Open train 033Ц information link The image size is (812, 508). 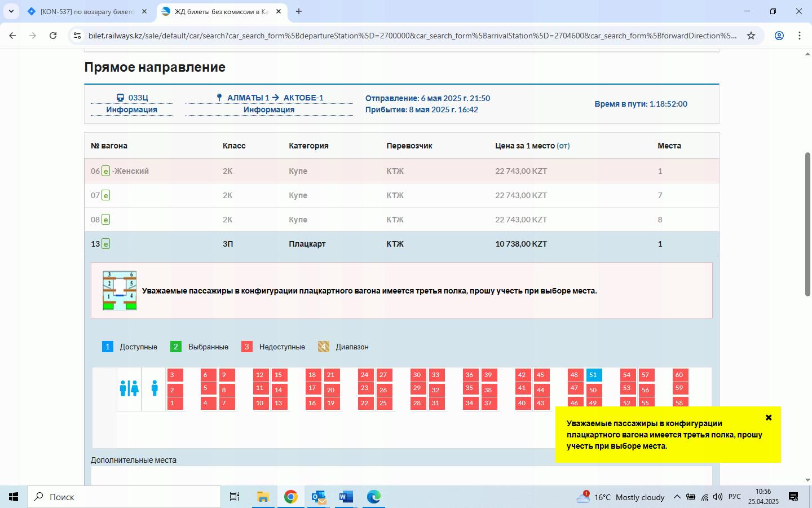click(131, 110)
